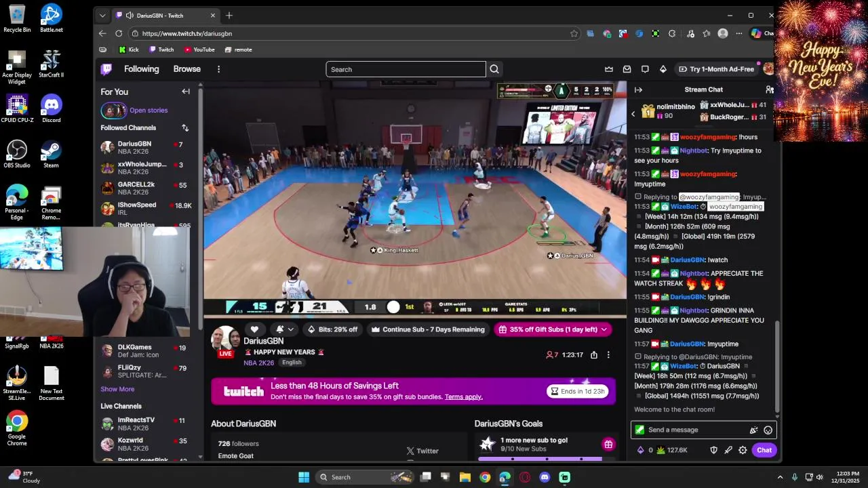
Task: Go to Following tab
Action: point(141,69)
